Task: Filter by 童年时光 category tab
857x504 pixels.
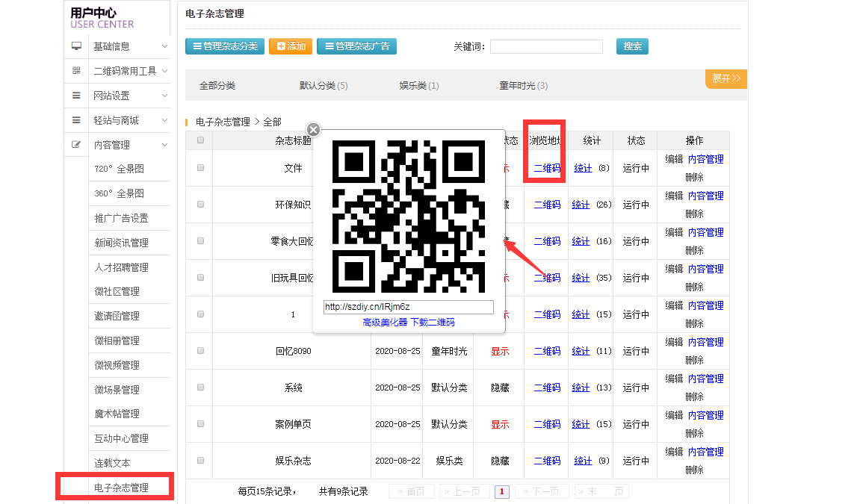Action: pyautogui.click(x=523, y=86)
